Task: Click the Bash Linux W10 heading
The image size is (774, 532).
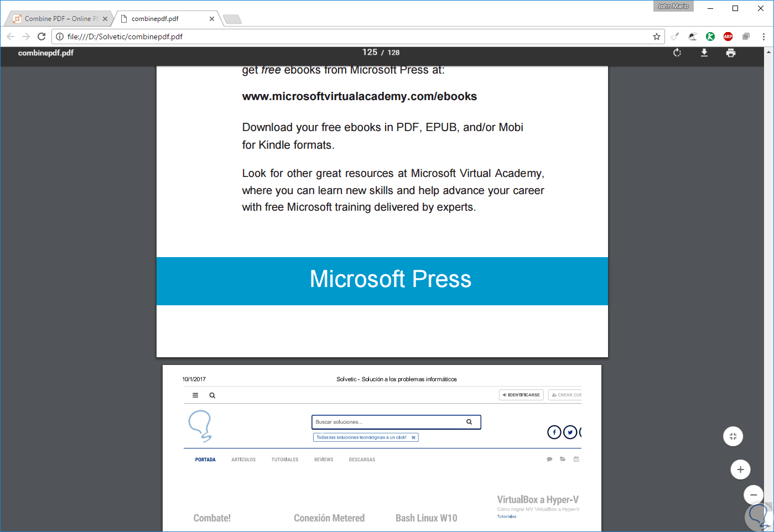Action: pyautogui.click(x=427, y=518)
